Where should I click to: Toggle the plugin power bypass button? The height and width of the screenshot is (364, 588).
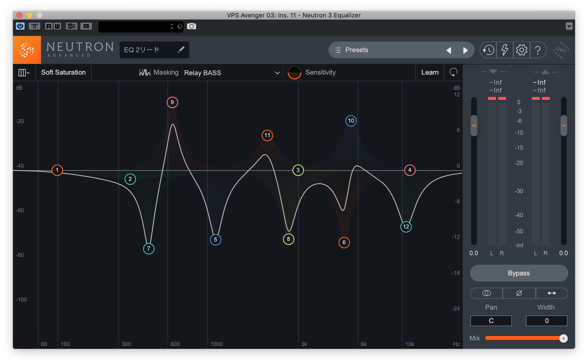point(20,26)
